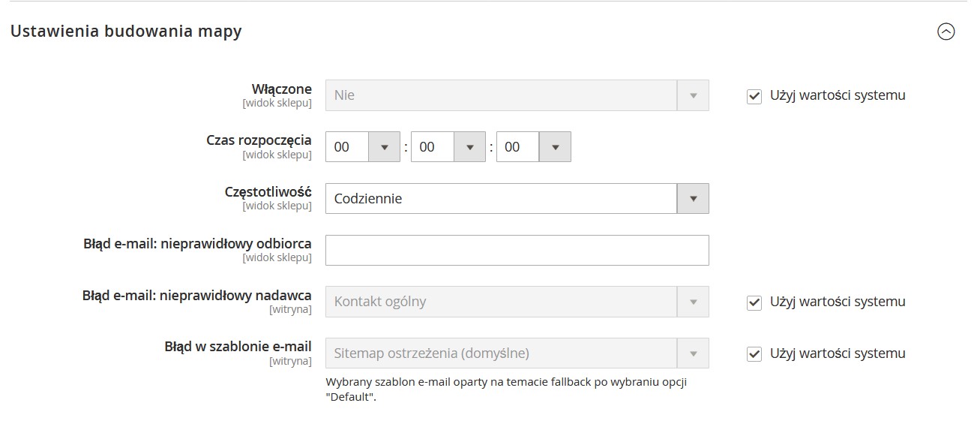Click the Czas rozpoczęcia field label
Image resolution: width=980 pixels, height=430 pixels.
coord(259,140)
